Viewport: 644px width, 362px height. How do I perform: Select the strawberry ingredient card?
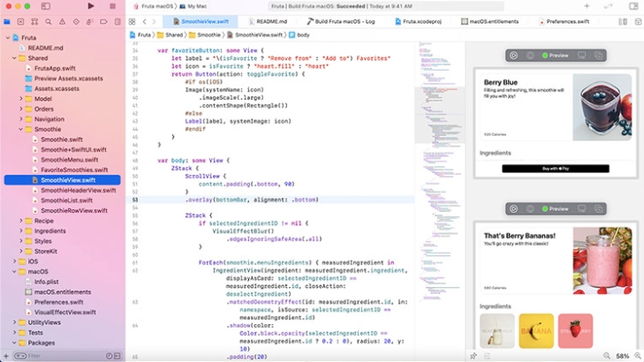pos(575,331)
